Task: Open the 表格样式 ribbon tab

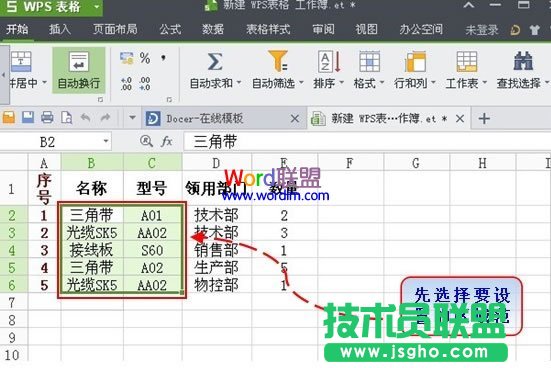Action: [x=268, y=30]
